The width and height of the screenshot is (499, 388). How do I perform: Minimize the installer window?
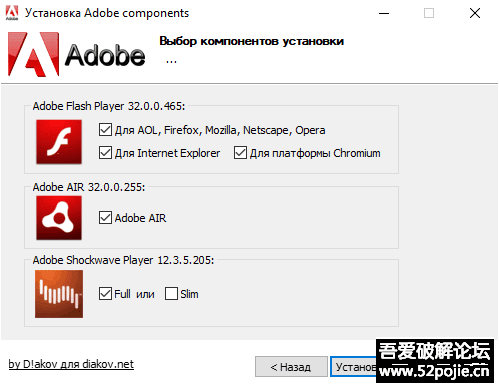tap(384, 13)
